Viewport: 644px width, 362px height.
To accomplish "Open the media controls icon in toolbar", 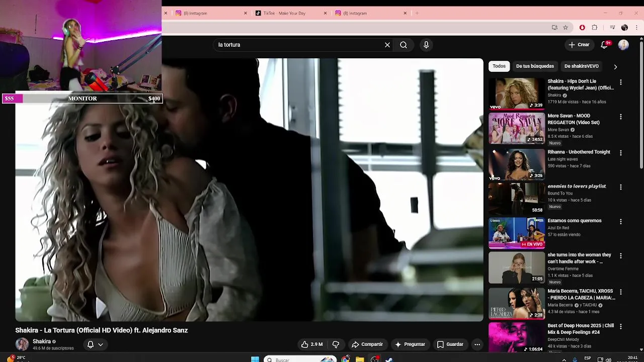I will coord(612,27).
